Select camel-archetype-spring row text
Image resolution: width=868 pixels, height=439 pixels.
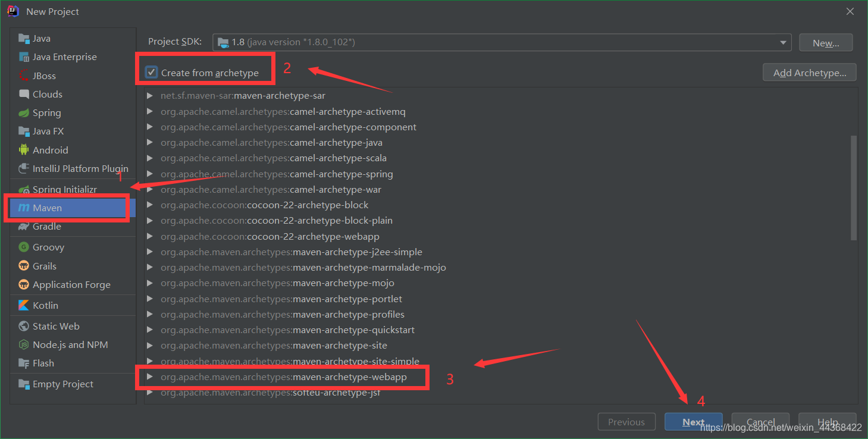tap(277, 174)
